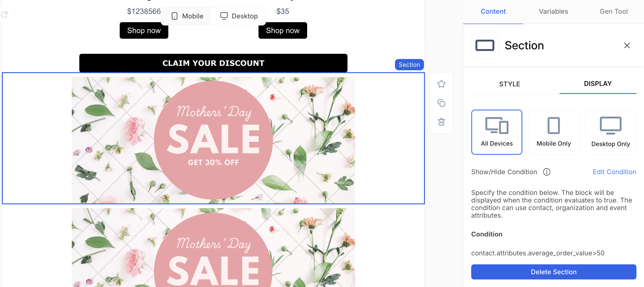The height and width of the screenshot is (287, 644).
Task: Close the Section panel
Action: click(627, 45)
